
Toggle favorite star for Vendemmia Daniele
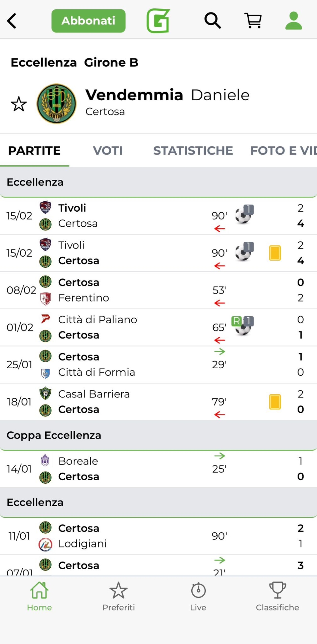pos(19,104)
